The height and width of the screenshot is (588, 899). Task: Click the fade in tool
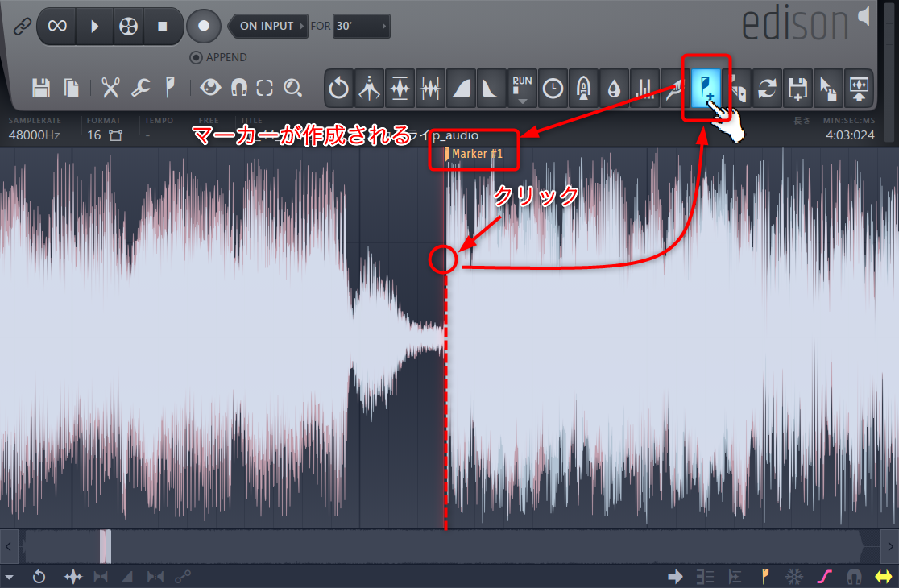pos(462,89)
